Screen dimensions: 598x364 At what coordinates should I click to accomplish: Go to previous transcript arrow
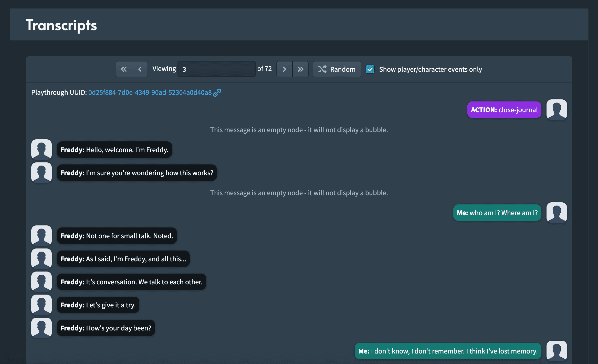point(140,69)
